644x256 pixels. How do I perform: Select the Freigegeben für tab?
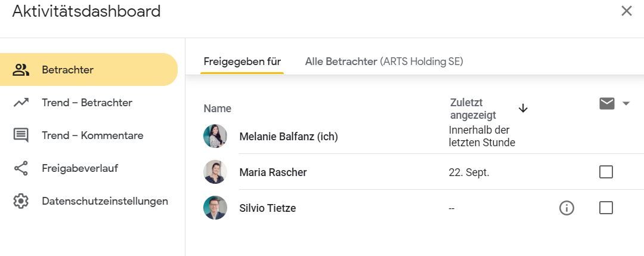pos(242,61)
